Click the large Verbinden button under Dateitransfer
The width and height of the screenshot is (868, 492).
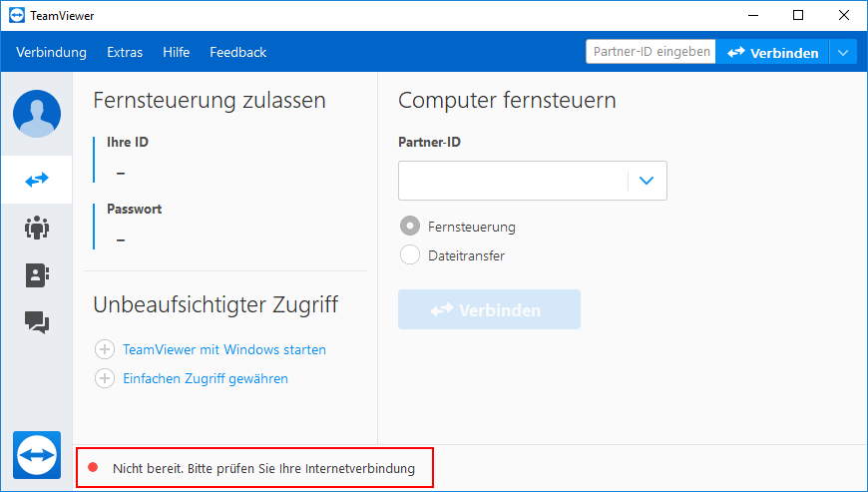[x=489, y=309]
